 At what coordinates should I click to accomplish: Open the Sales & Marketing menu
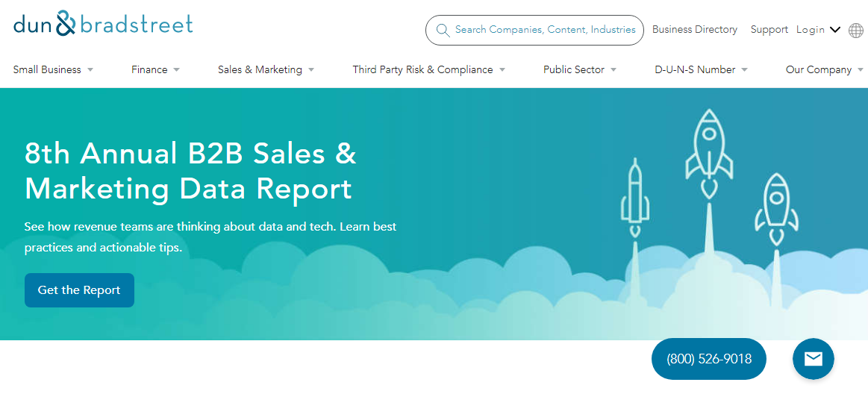pos(260,69)
